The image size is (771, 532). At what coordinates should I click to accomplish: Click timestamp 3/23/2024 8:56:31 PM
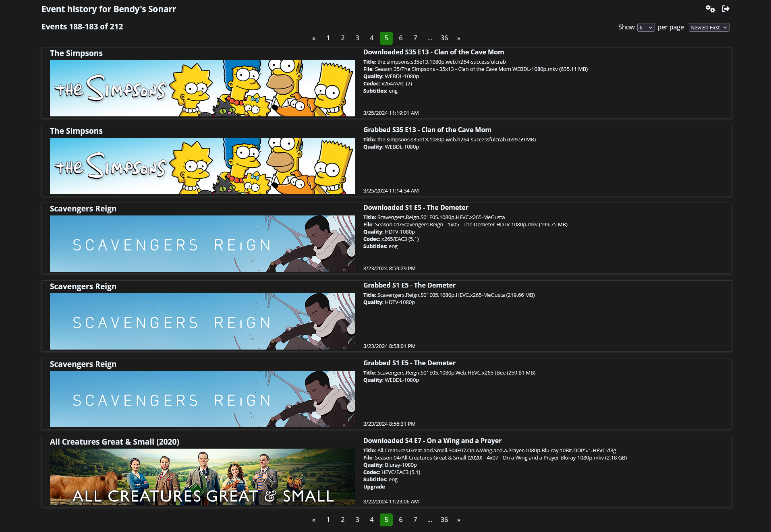389,424
